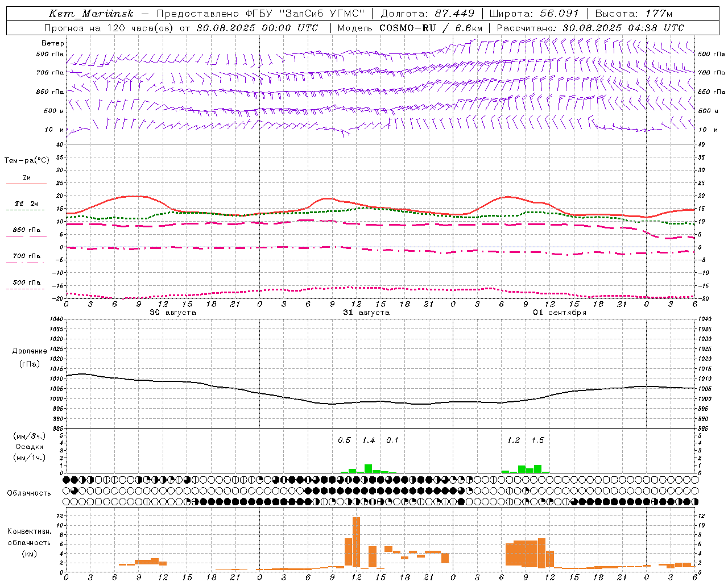Select the 'Долгота: 87.449' header value
Image resolution: width=728 pixels, height=582 pixels.
427,14
